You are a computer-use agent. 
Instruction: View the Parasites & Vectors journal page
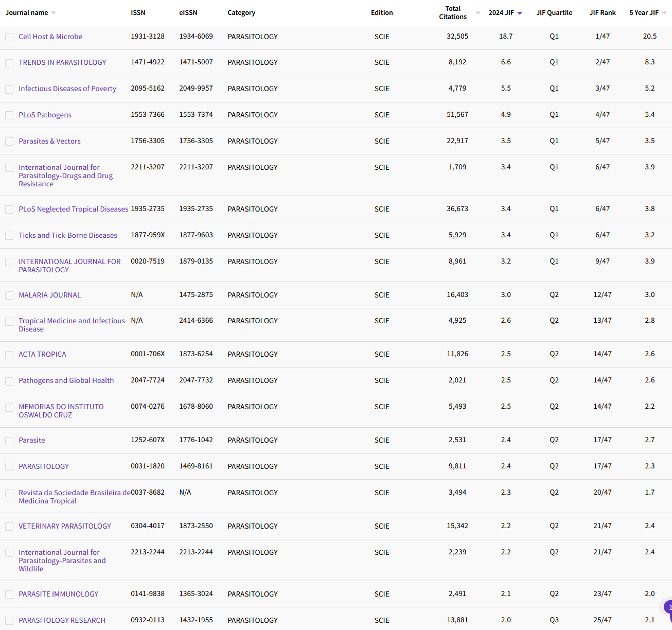pos(49,141)
